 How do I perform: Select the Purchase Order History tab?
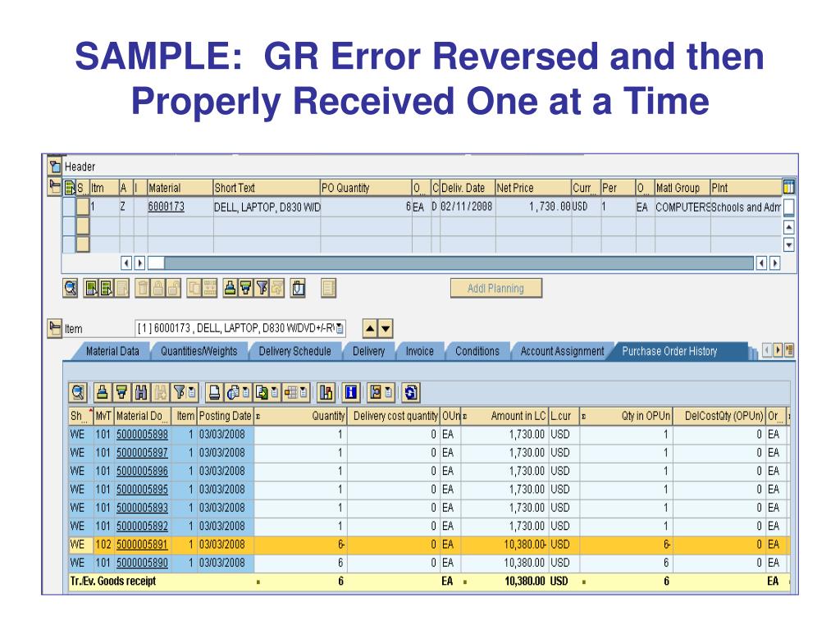pos(669,351)
